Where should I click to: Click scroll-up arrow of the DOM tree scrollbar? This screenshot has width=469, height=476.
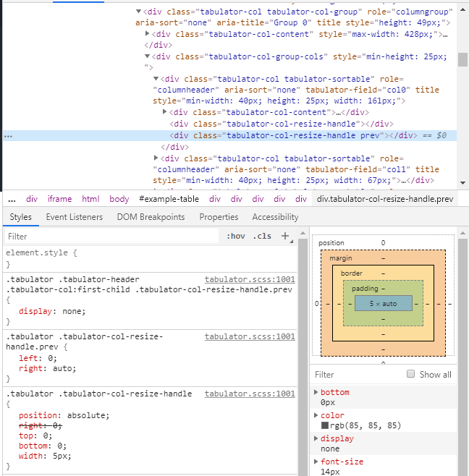click(x=462, y=9)
